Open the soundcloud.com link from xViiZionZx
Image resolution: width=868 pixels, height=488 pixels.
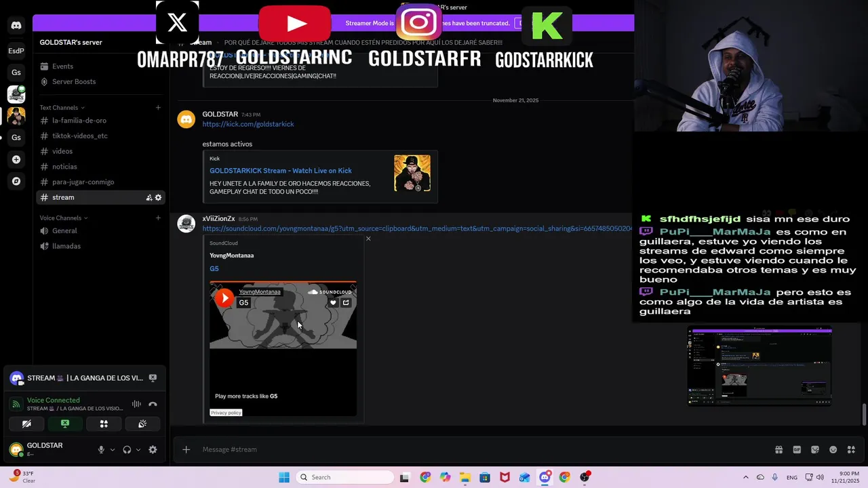point(417,228)
